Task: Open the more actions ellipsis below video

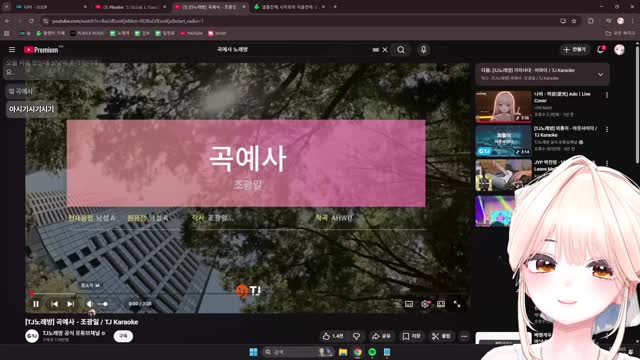Action: point(464,336)
